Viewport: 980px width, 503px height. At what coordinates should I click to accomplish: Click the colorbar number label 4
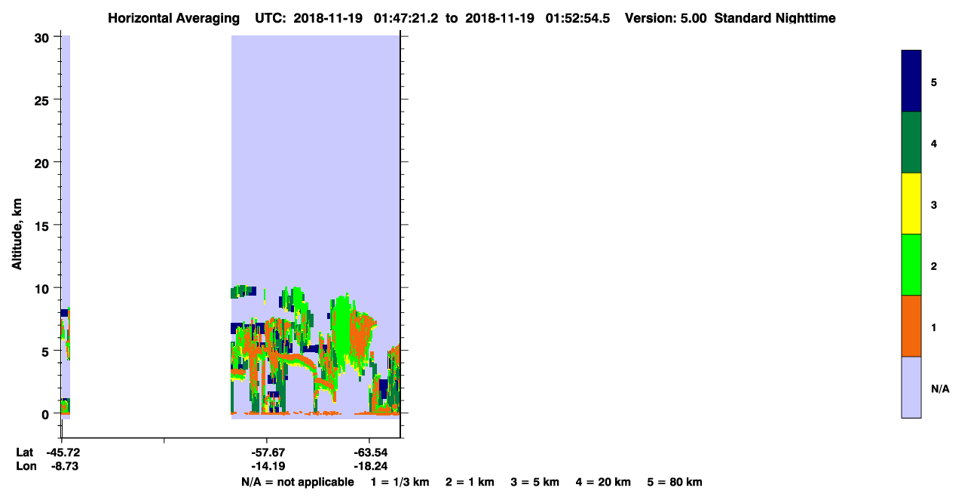pyautogui.click(x=933, y=143)
